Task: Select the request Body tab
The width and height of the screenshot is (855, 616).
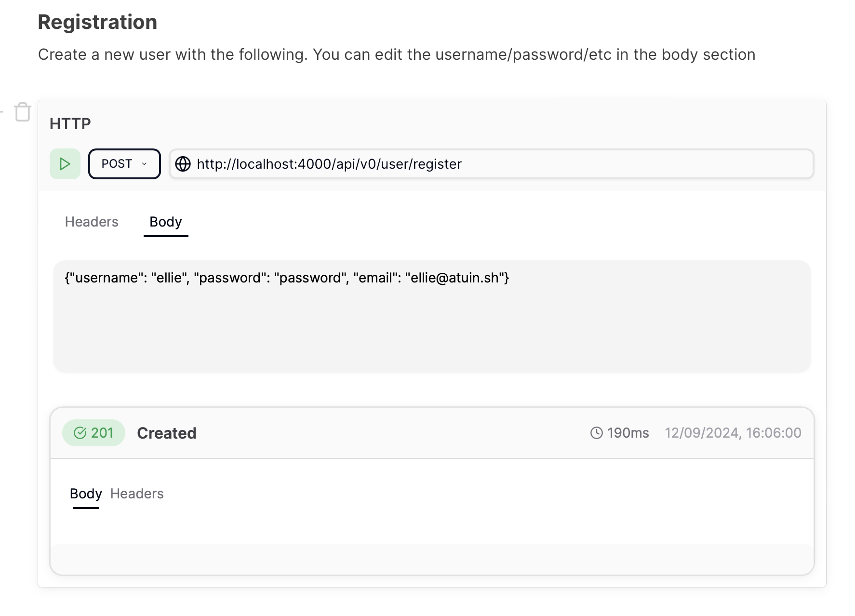Action: point(165,222)
